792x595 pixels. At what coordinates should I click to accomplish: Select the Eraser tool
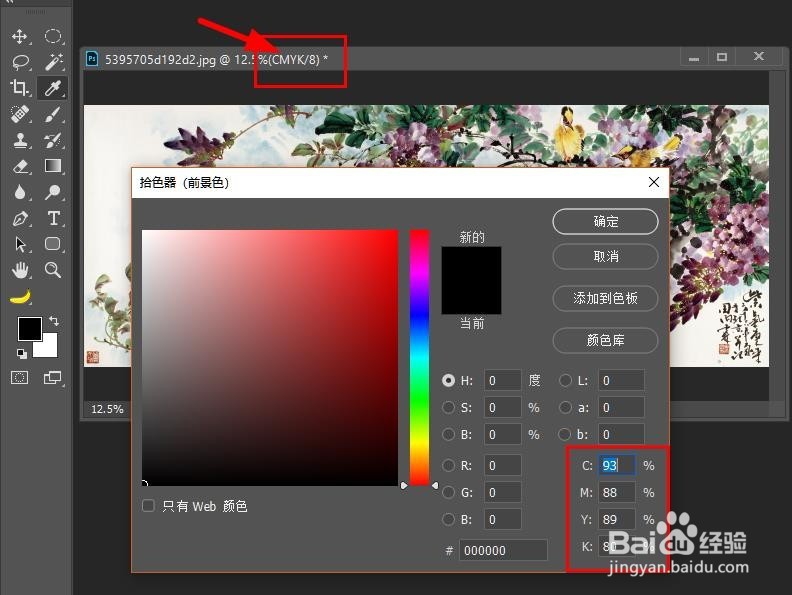click(x=20, y=166)
